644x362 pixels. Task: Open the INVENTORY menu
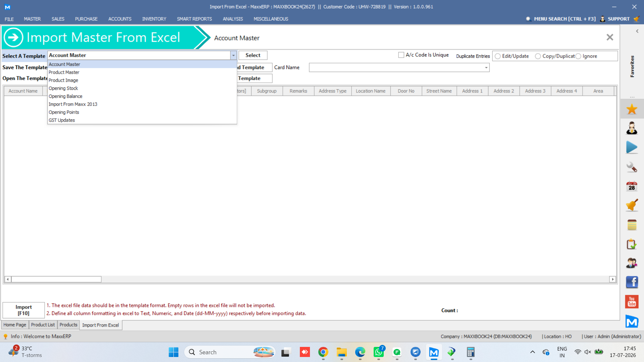[154, 19]
